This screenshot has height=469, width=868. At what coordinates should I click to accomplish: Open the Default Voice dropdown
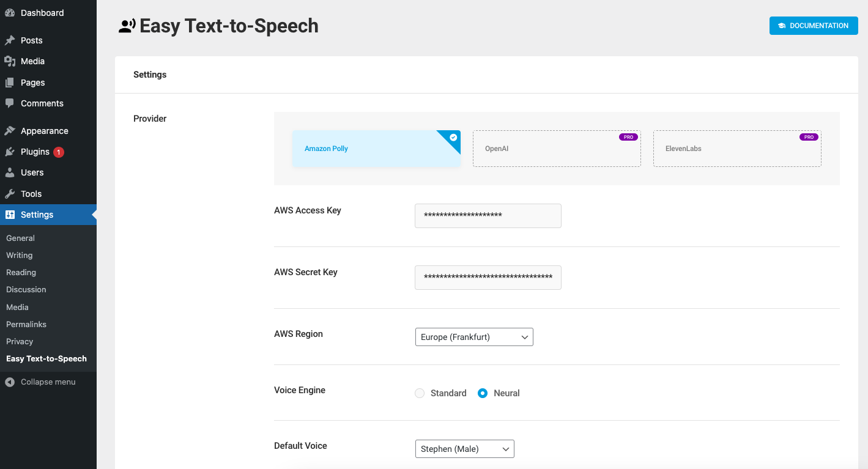click(464, 448)
